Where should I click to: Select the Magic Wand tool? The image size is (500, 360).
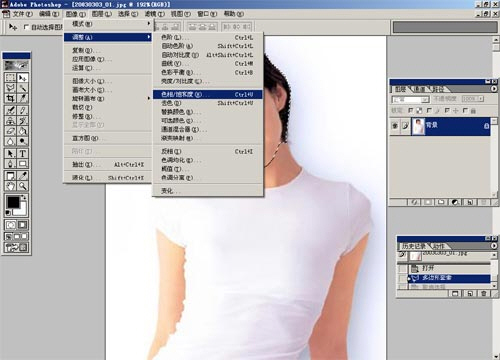pos(23,88)
